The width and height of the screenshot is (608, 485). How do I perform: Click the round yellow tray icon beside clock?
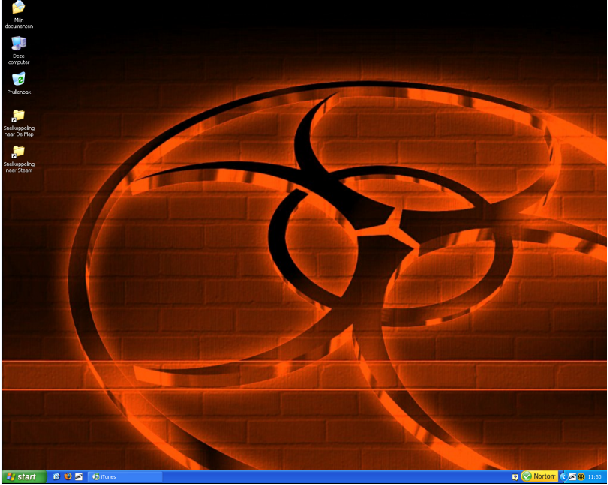click(x=581, y=477)
